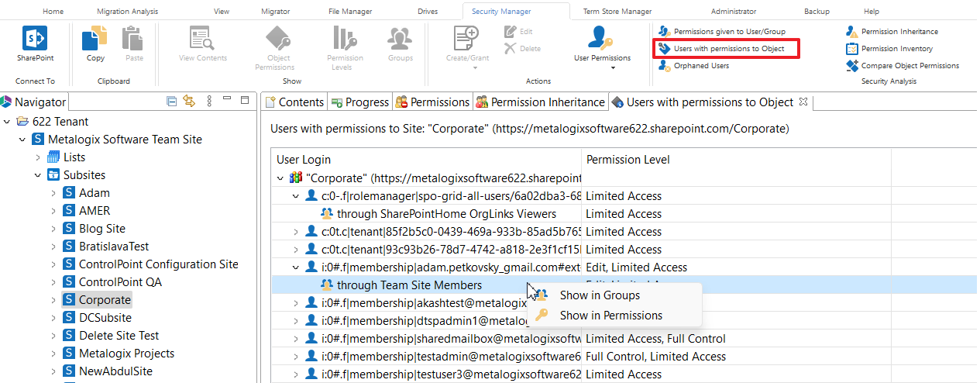The image size is (980, 383).
Task: Click the Edit action in ribbon
Action: (518, 32)
